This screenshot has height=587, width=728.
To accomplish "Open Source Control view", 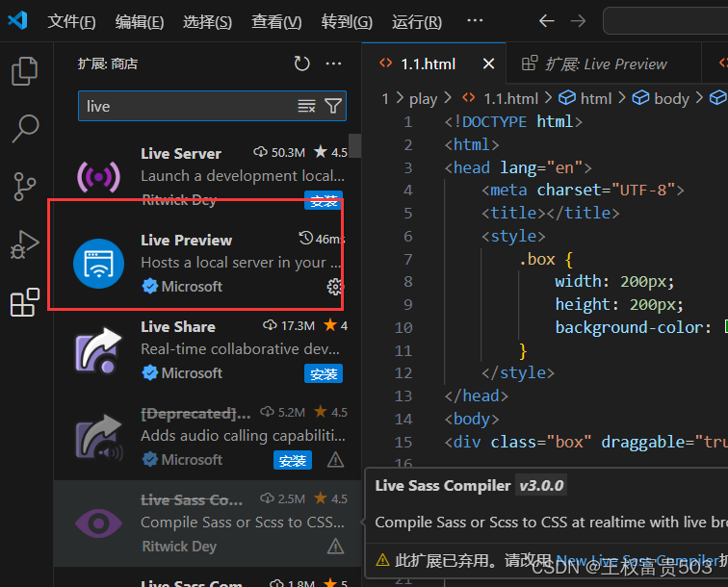I will (25, 187).
